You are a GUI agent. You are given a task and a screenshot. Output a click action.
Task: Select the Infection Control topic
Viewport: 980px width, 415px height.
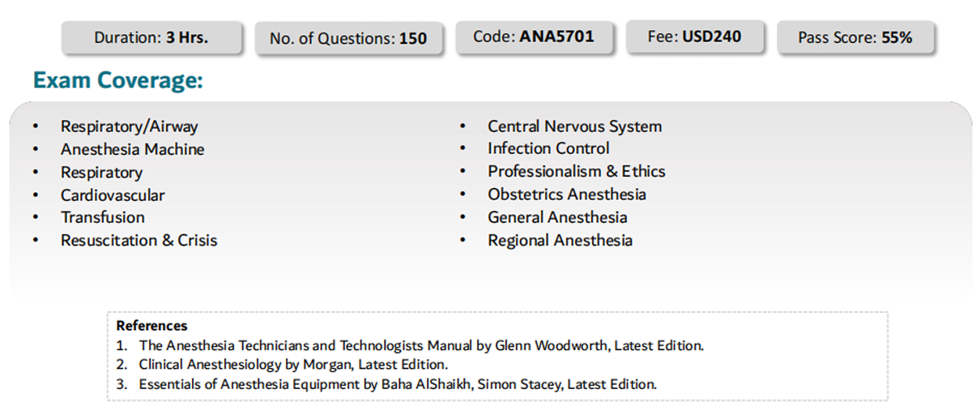coord(549,148)
